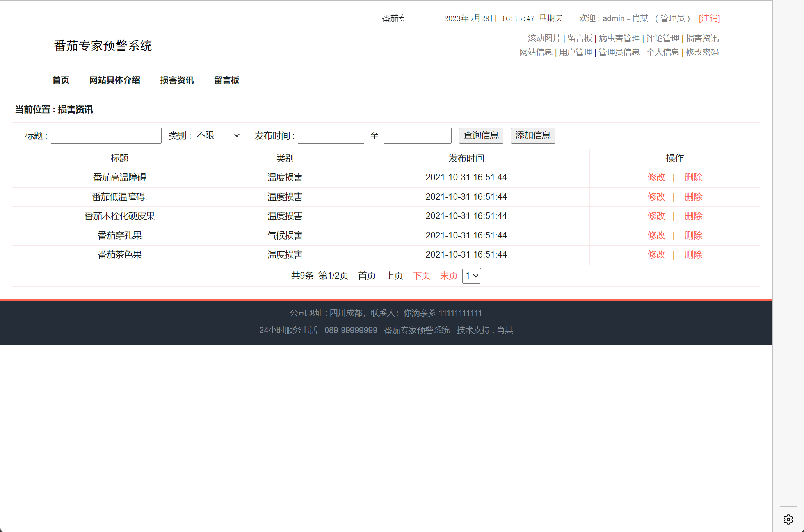This screenshot has height=532, width=804.
Task: Click 修改 for 番茄高温障碍 row
Action: pos(656,177)
